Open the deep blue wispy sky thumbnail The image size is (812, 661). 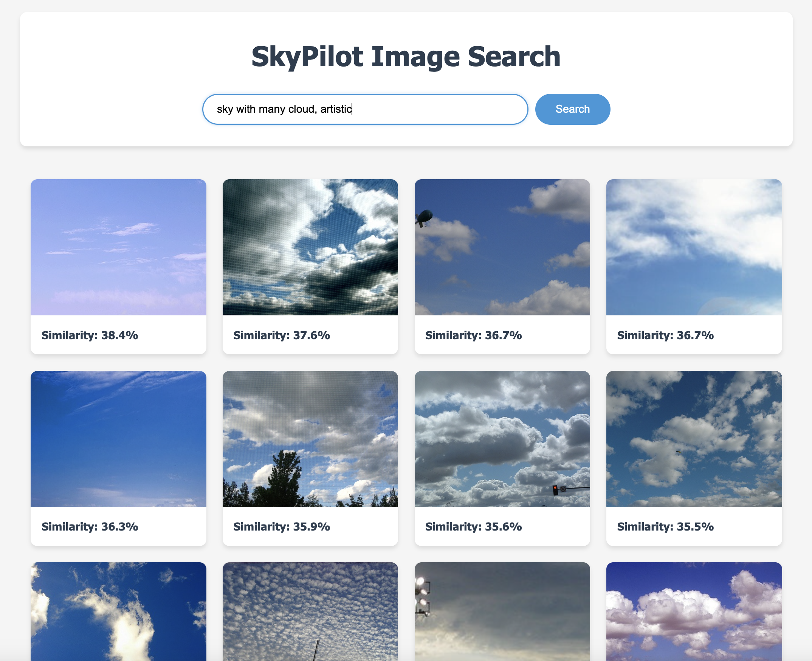tap(118, 439)
